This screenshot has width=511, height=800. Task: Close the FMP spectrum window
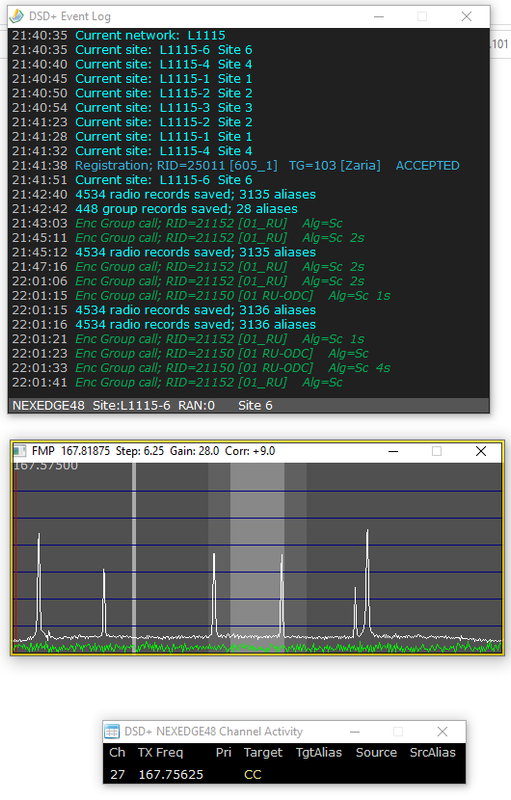(480, 451)
